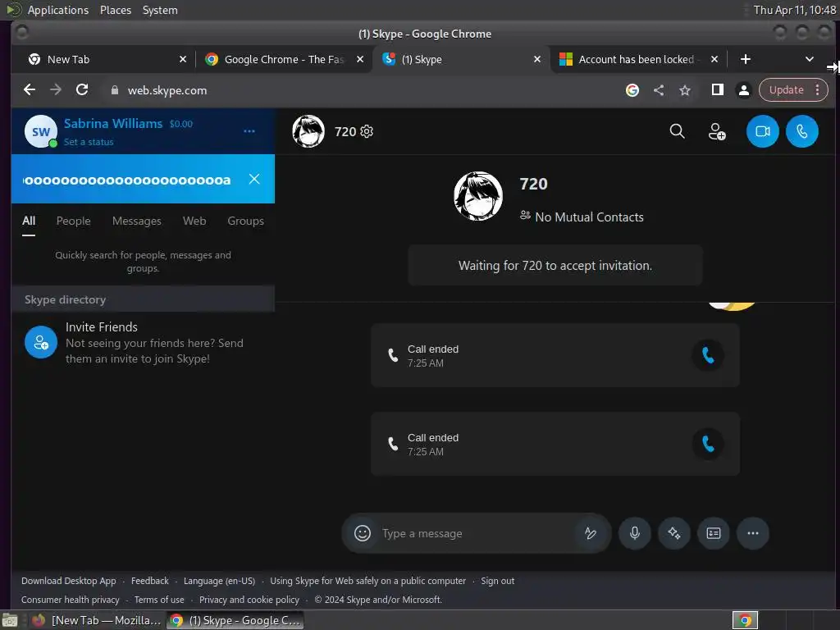Call back from the first Call ended card
This screenshot has height=630, width=840.
pos(708,355)
